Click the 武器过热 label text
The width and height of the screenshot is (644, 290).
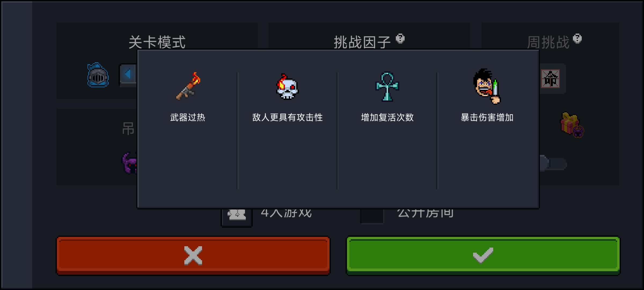[x=188, y=117]
